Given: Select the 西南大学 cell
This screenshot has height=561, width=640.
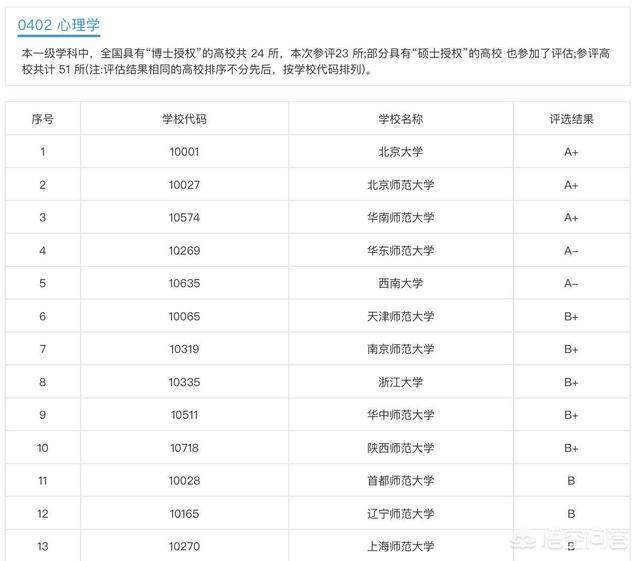Looking at the screenshot, I should point(400,283).
